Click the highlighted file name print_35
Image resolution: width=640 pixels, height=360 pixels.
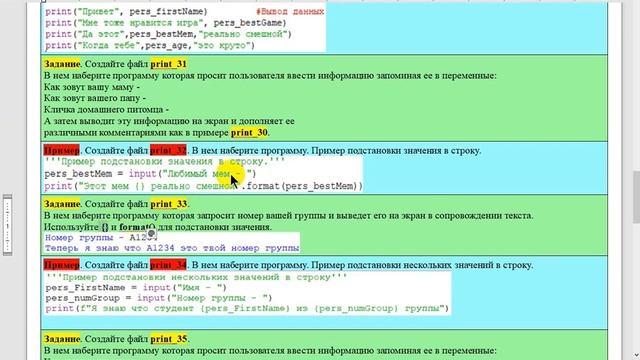pyautogui.click(x=169, y=339)
